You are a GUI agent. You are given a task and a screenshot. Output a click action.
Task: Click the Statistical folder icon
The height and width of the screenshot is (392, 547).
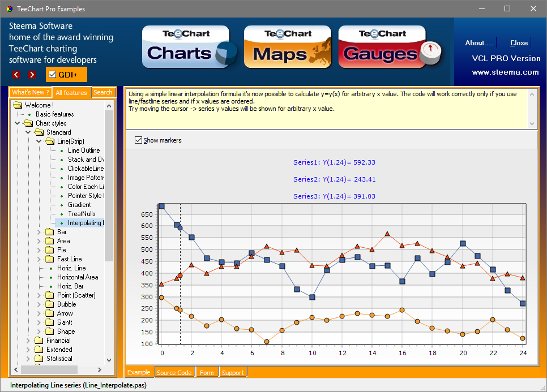(x=39, y=359)
